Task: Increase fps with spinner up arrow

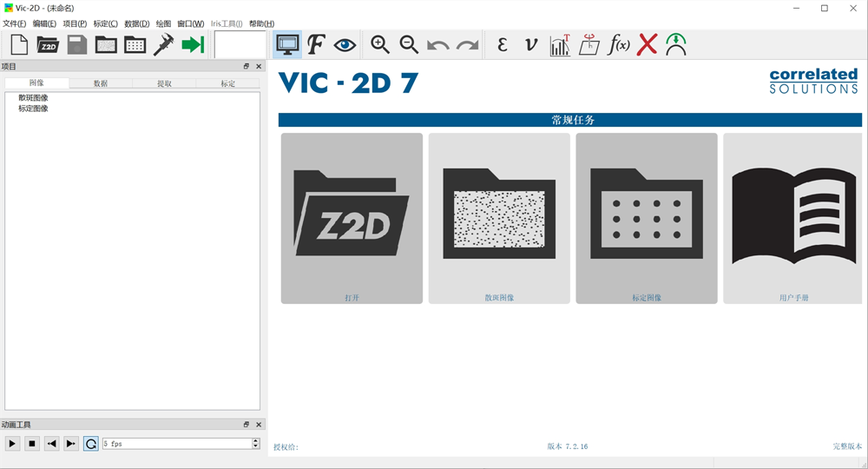Action: click(256, 440)
